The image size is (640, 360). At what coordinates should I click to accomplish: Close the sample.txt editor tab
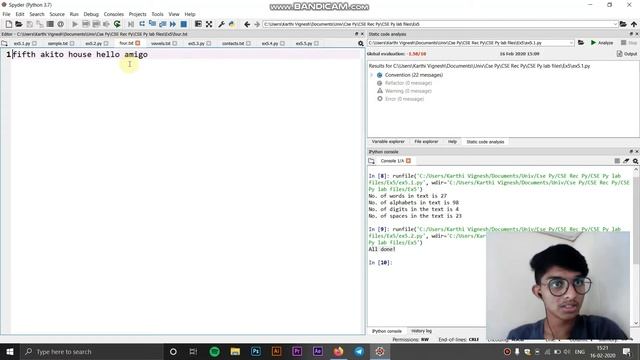pos(72,43)
